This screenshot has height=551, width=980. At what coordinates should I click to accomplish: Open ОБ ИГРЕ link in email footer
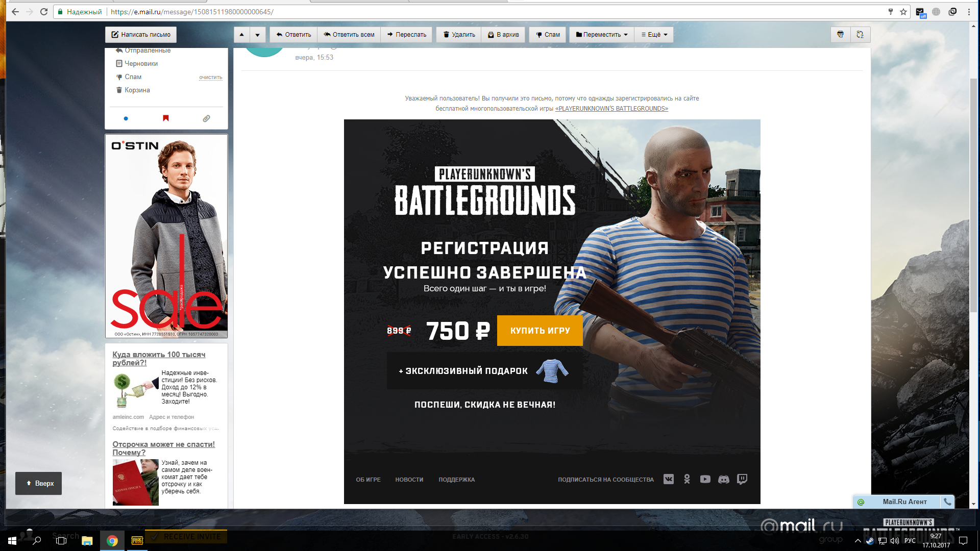click(368, 480)
